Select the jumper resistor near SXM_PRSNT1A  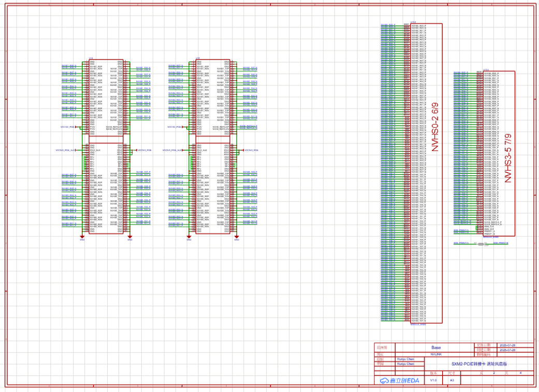(481, 243)
